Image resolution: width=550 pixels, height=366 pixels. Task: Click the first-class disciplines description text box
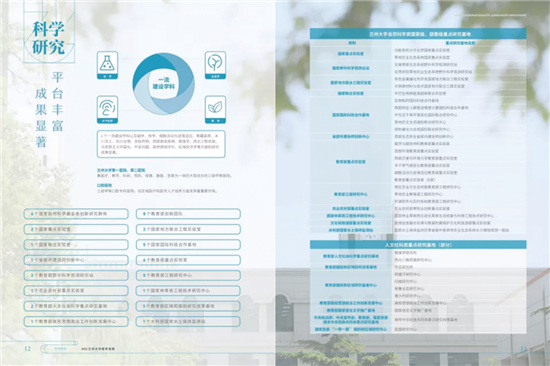tap(161, 144)
